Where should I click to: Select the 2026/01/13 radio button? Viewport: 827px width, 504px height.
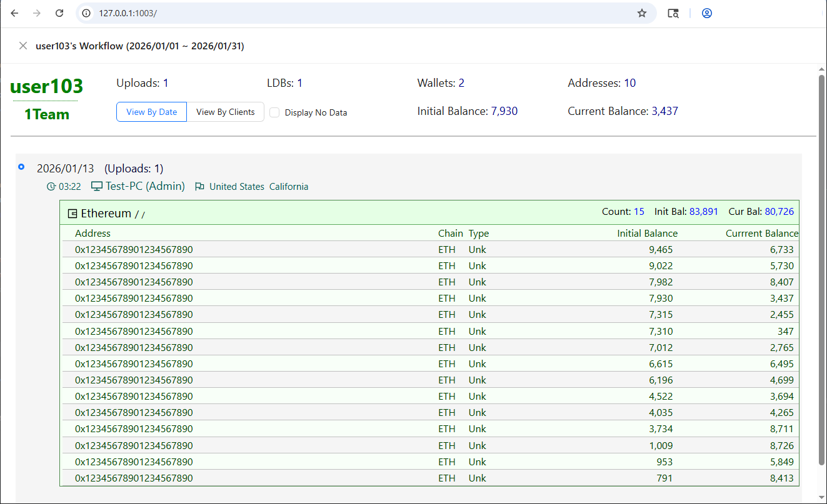pyautogui.click(x=22, y=167)
